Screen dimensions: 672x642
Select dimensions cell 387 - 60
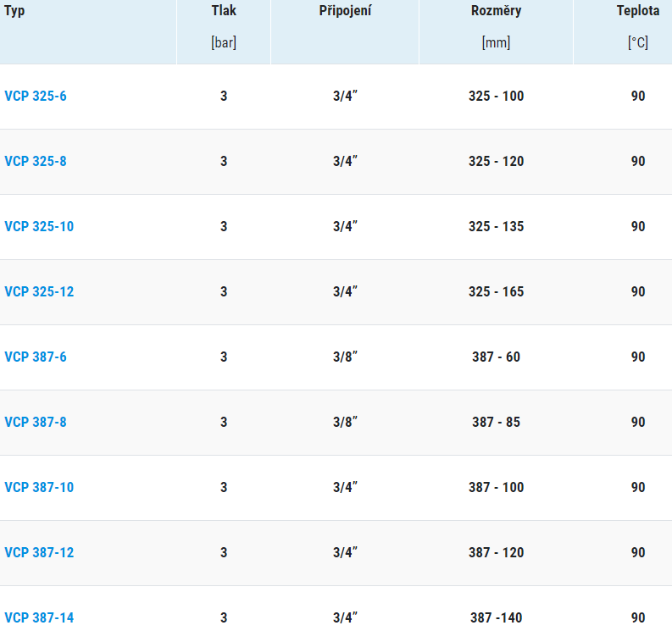tap(497, 357)
